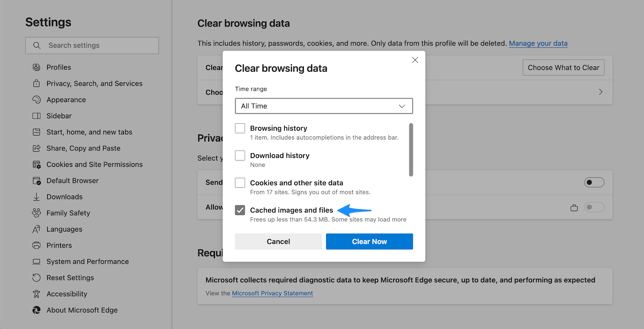This screenshot has width=644, height=329.
Task: Click the dialog's vertical scrollbar
Action: (411, 150)
